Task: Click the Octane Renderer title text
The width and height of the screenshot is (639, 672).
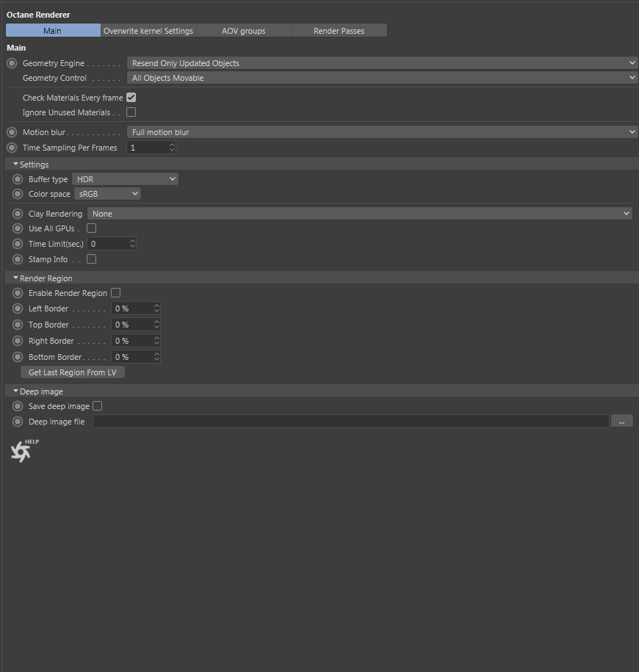Action: pyautogui.click(x=38, y=15)
